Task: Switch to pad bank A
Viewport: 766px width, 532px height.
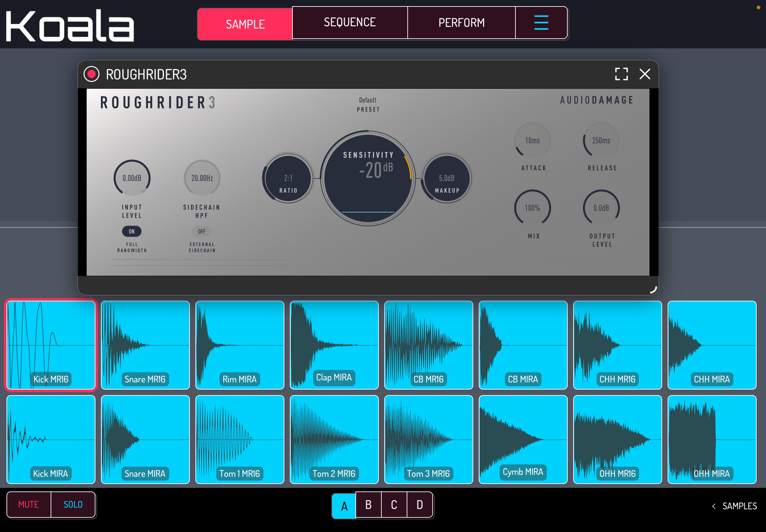Action: click(344, 506)
